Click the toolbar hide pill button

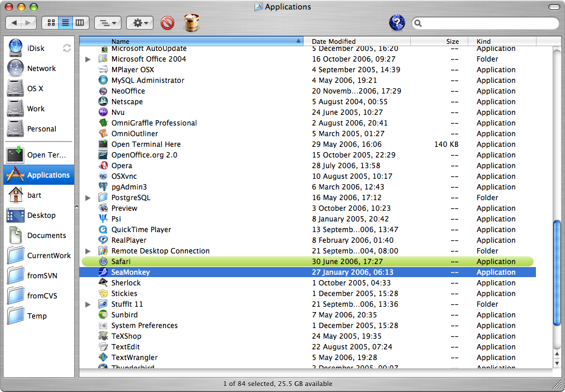[x=554, y=7]
